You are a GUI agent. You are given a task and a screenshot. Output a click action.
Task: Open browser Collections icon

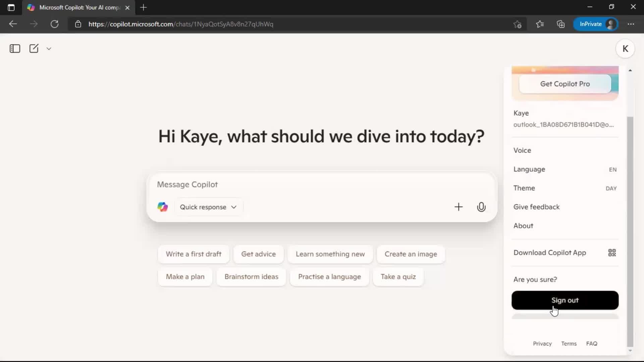click(561, 24)
